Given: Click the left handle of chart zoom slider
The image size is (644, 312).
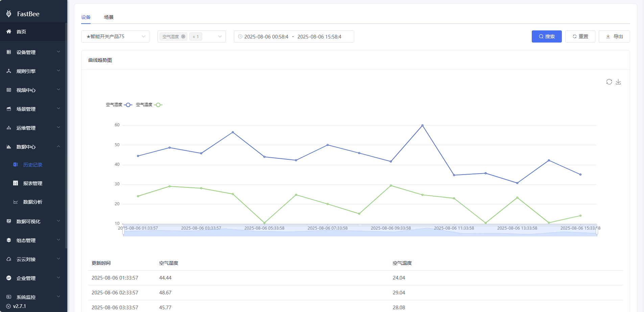Looking at the screenshot, I should pos(123,230).
